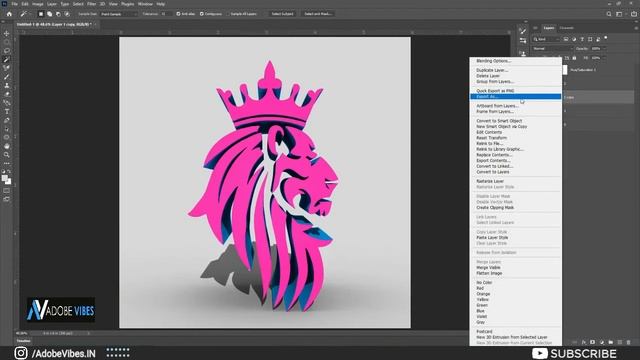Filter layers by pixel type icon
This screenshot has height=360, width=640.
(566, 39)
